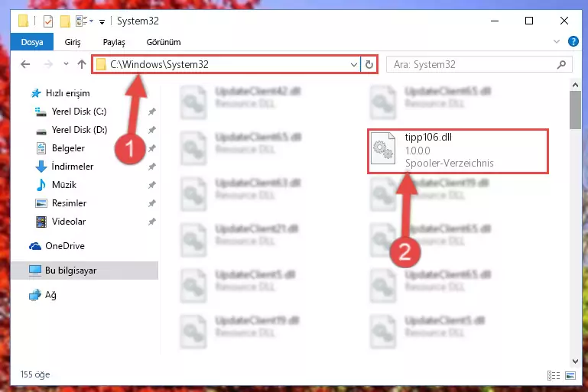Click the pin icon next to Videolar

(x=151, y=222)
